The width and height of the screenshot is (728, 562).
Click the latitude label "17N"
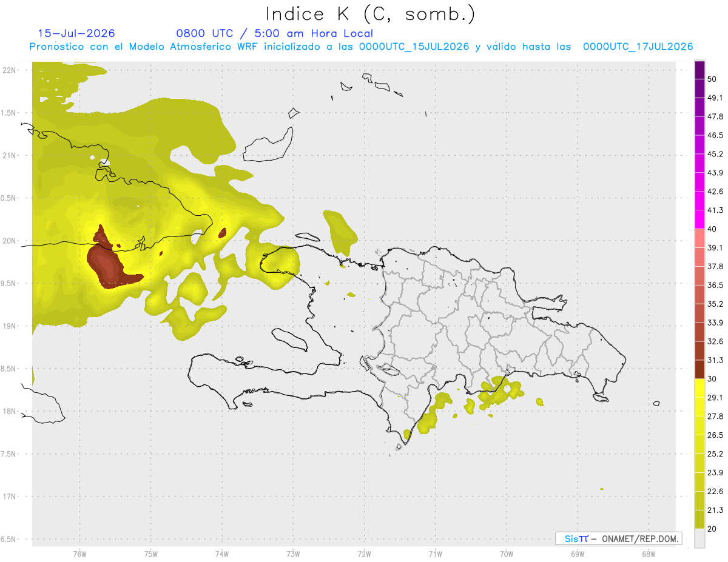[x=10, y=497]
